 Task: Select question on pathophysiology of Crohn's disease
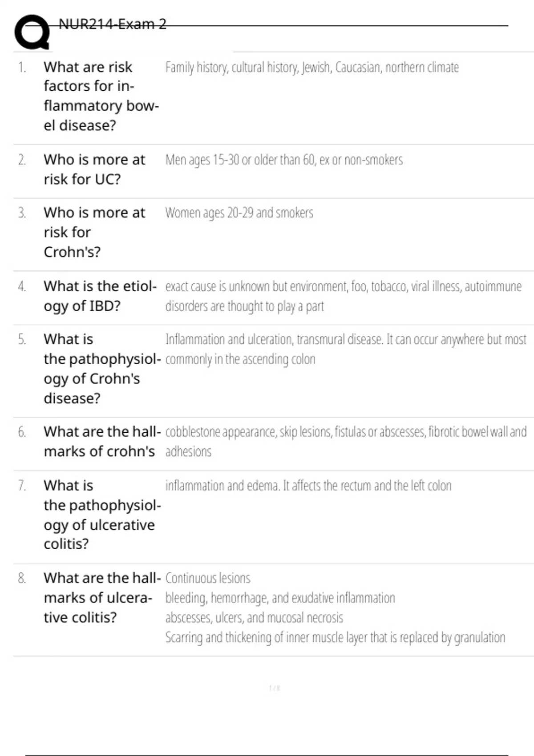click(x=102, y=369)
